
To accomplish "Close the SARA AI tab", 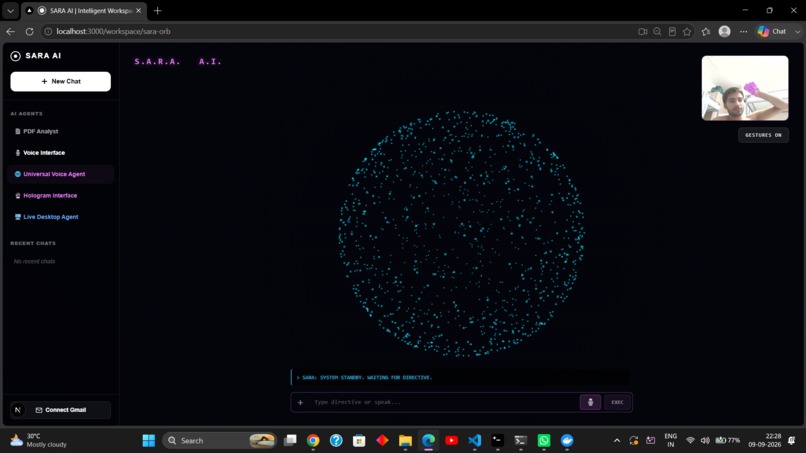I will pos(138,10).
